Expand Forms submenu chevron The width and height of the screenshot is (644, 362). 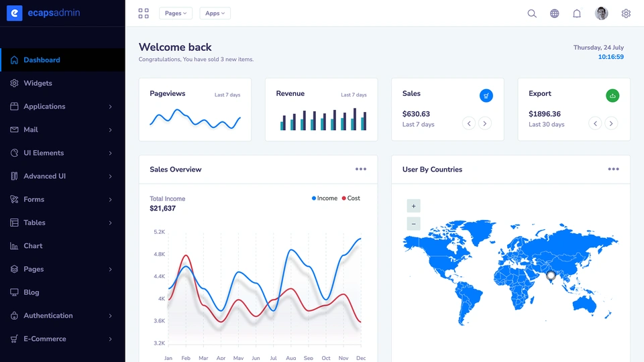point(111,200)
